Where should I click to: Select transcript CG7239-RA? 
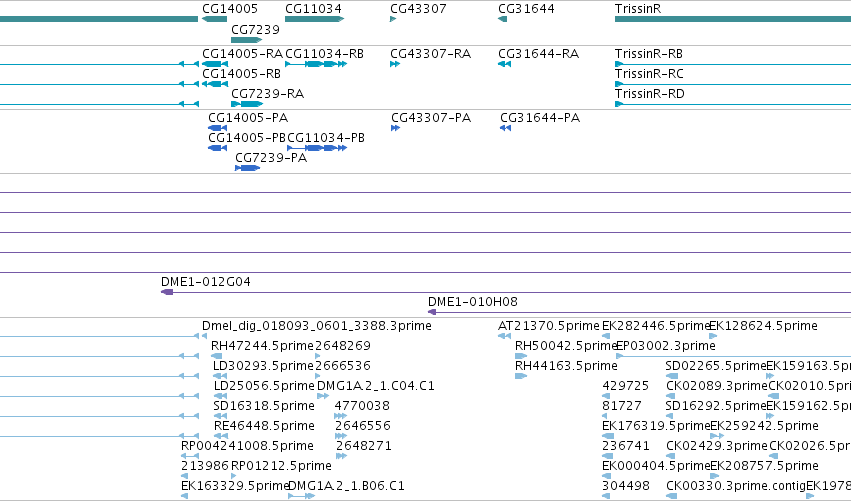pyautogui.click(x=267, y=94)
